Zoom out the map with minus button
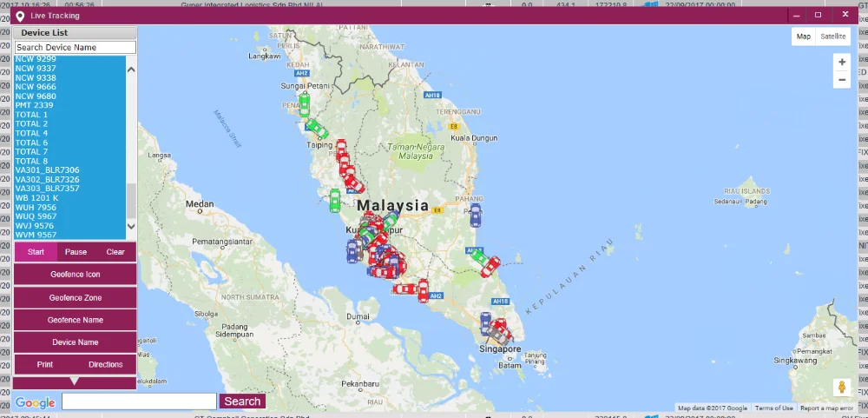The width and height of the screenshot is (868, 418). click(842, 80)
